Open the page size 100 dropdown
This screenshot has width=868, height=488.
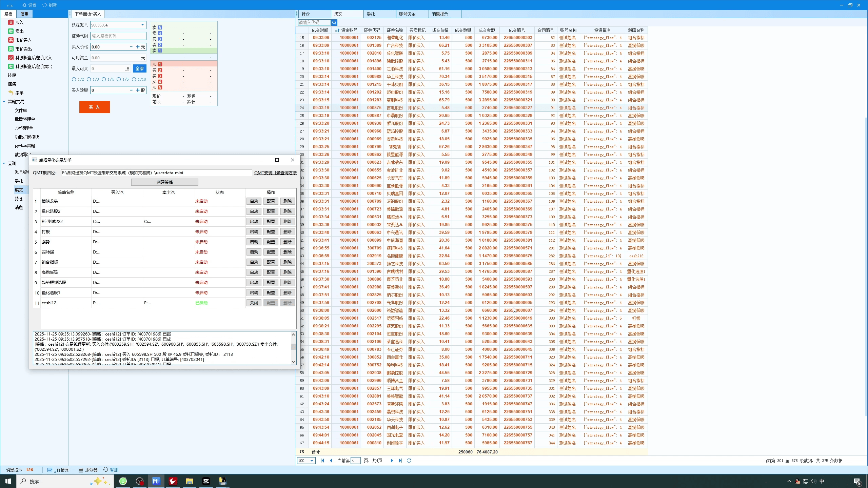pos(311,461)
